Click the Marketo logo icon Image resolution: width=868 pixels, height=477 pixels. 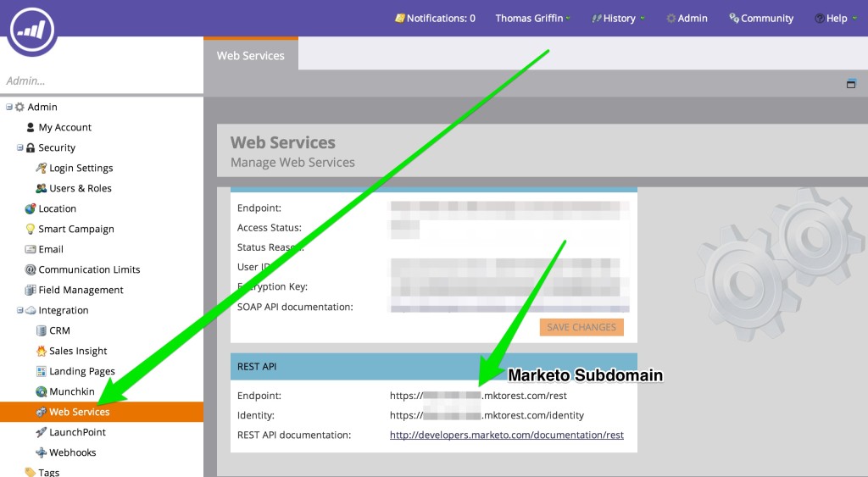pos(32,31)
